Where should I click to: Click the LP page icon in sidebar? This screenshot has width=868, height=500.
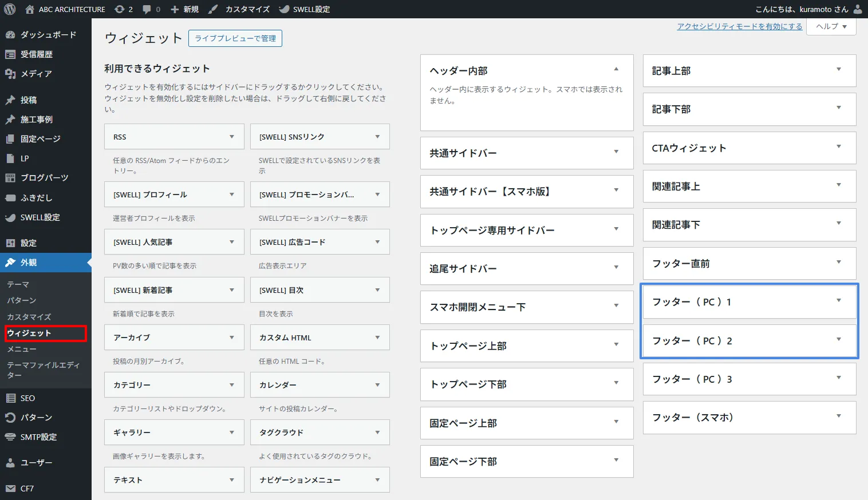10,158
